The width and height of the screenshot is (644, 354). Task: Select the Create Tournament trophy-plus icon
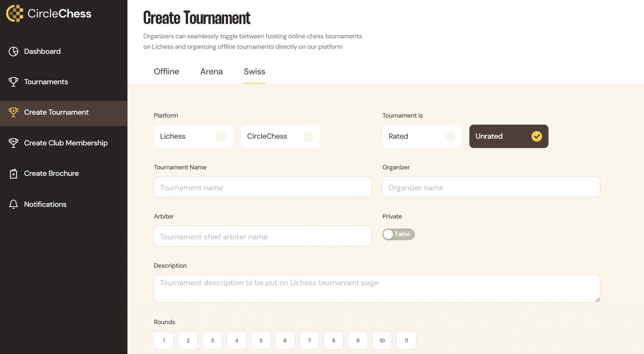13,112
